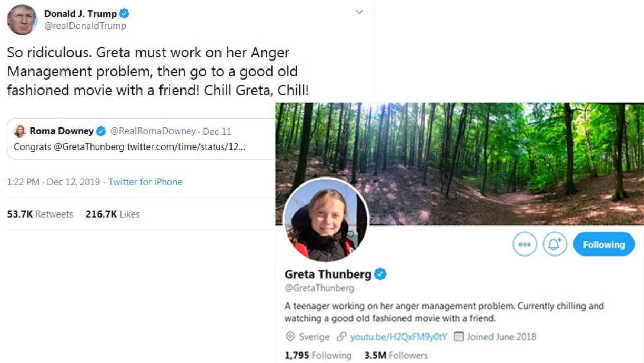Open the youtu.be/H2QxFM9y0tY profile link
The height and width of the screenshot is (363, 644).
[398, 337]
